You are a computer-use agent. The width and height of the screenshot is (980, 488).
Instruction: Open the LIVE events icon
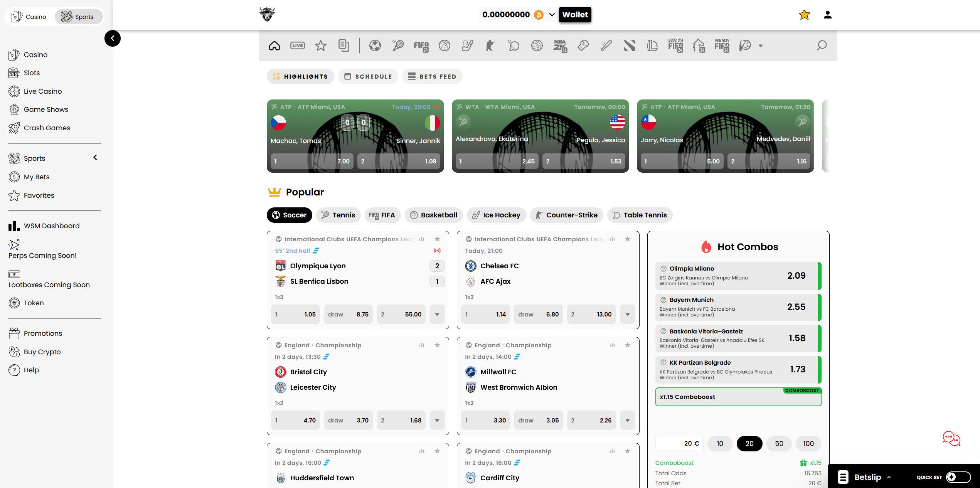[x=297, y=46]
